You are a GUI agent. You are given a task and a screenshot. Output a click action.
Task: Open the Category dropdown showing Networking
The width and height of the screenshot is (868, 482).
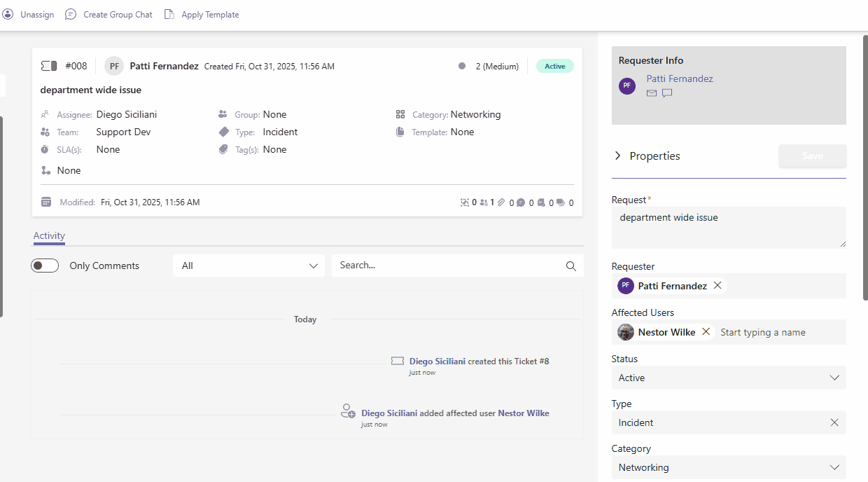tap(729, 467)
